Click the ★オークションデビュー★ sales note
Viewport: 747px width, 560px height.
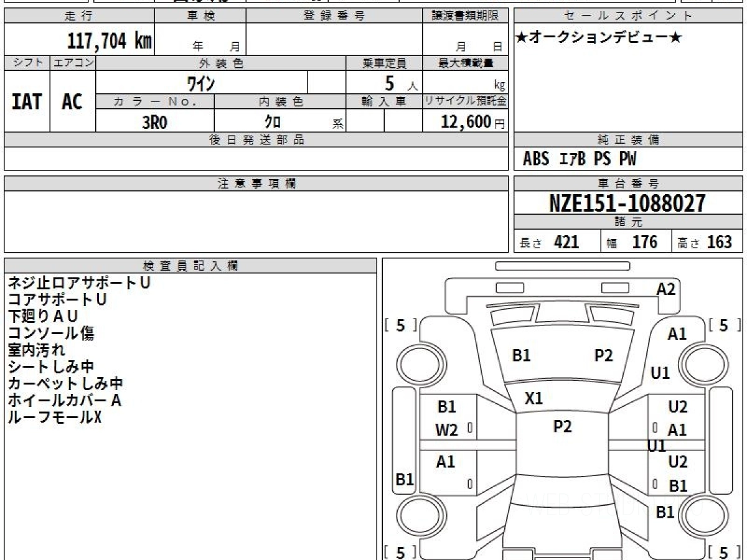pyautogui.click(x=599, y=38)
